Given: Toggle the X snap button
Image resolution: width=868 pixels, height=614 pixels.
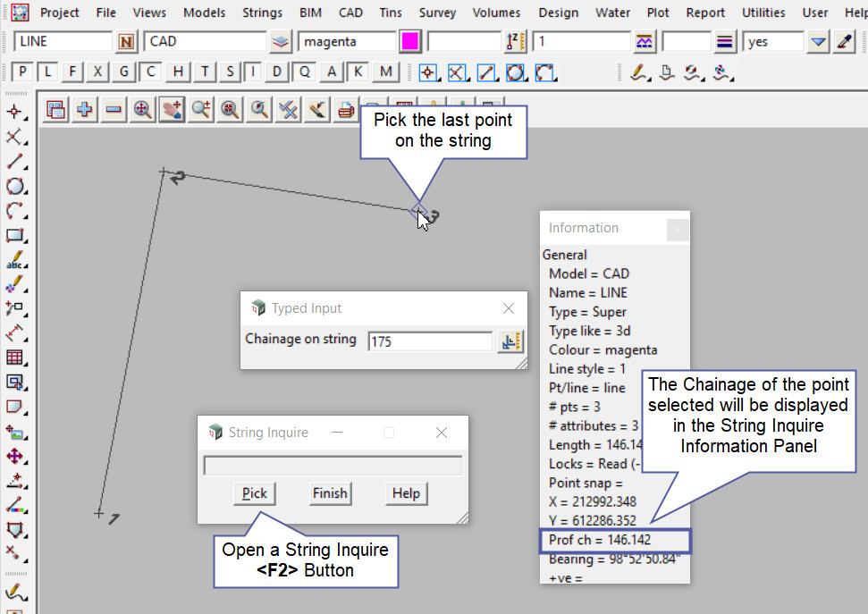Looking at the screenshot, I should 97,72.
